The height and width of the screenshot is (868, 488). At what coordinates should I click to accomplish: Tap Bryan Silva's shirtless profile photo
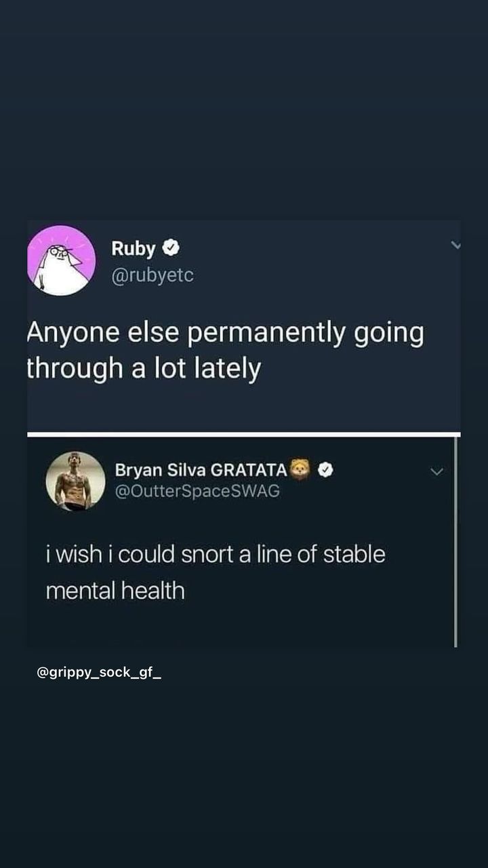click(x=75, y=481)
